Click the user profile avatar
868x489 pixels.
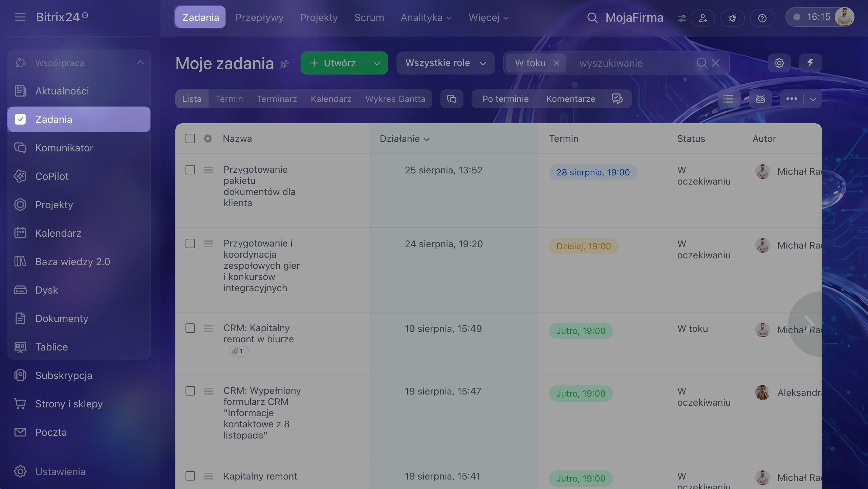click(844, 17)
